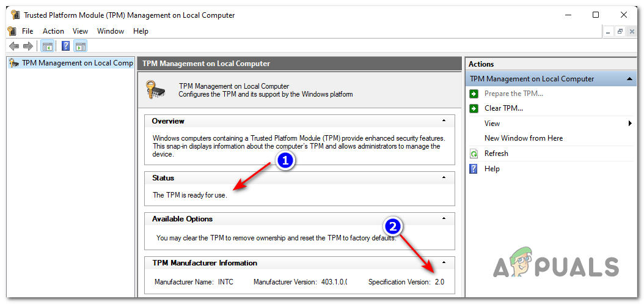Click 'Configures the TPM and its support' description
The width and height of the screenshot is (644, 304).
pos(265,94)
